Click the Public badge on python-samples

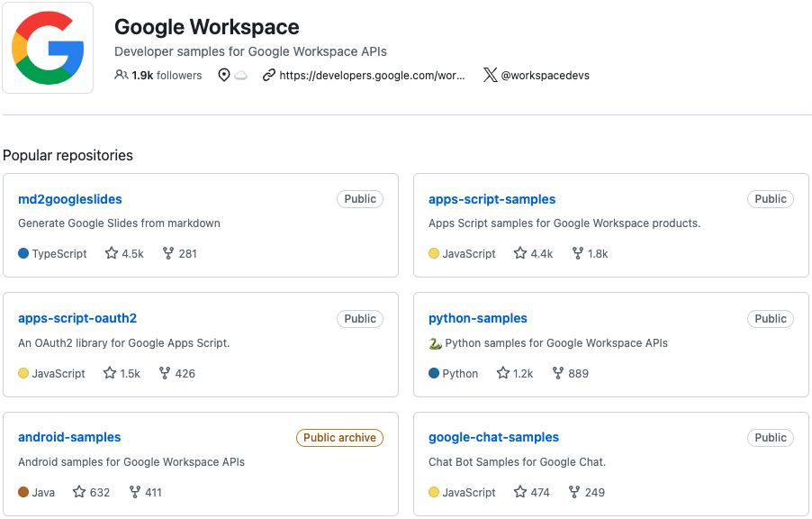(770, 318)
